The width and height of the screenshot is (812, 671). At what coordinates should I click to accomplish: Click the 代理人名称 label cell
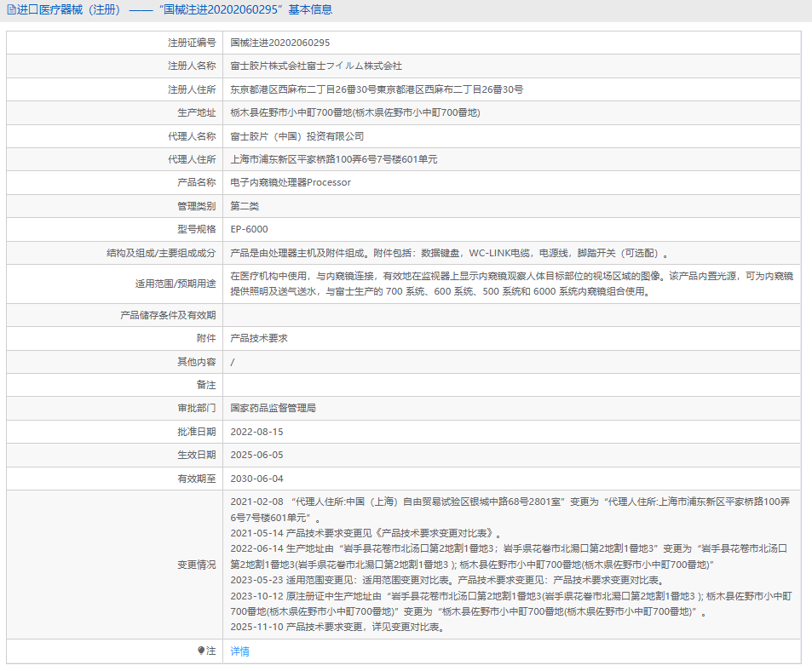click(114, 136)
